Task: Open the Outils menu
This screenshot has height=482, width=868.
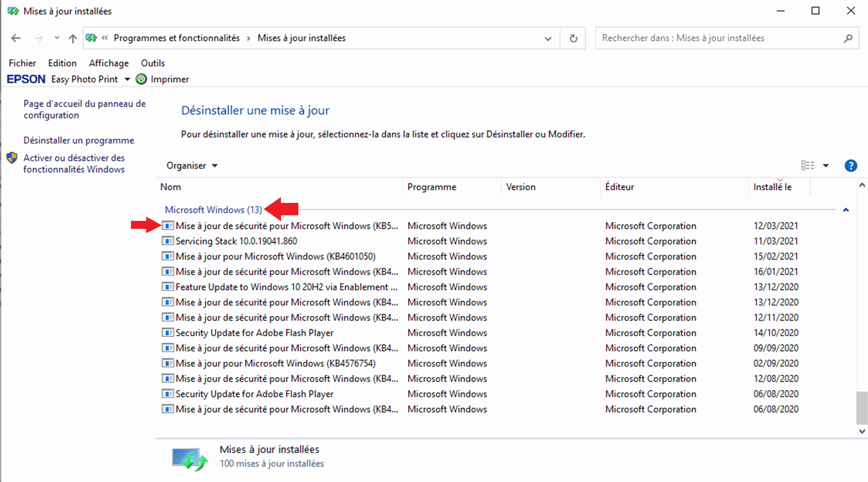Action: click(153, 63)
